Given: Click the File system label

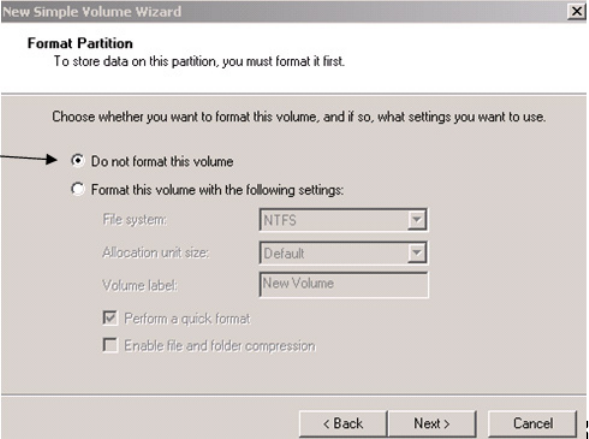Looking at the screenshot, I should [x=134, y=219].
